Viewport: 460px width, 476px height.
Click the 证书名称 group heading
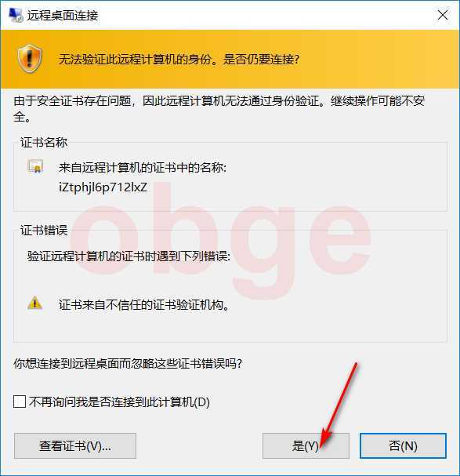tap(44, 143)
